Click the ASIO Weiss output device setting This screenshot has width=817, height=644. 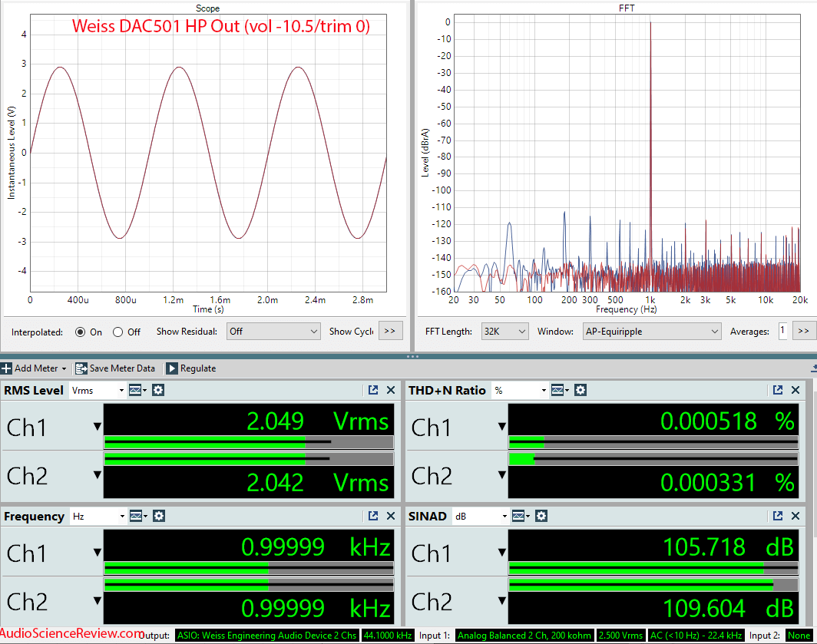(x=266, y=635)
